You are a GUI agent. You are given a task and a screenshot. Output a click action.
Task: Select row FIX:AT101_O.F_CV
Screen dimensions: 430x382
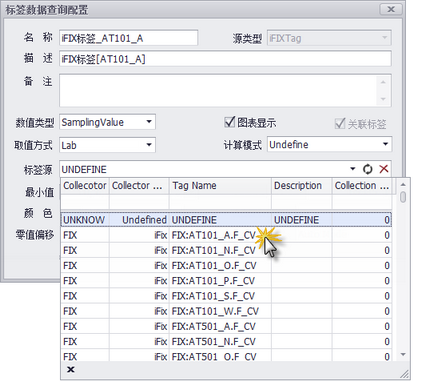click(226, 265)
